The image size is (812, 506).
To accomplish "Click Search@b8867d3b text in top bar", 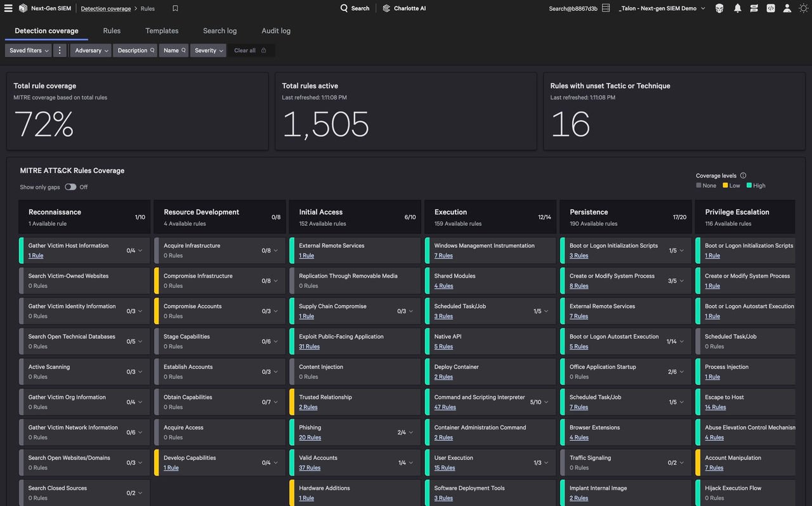I will coord(573,8).
